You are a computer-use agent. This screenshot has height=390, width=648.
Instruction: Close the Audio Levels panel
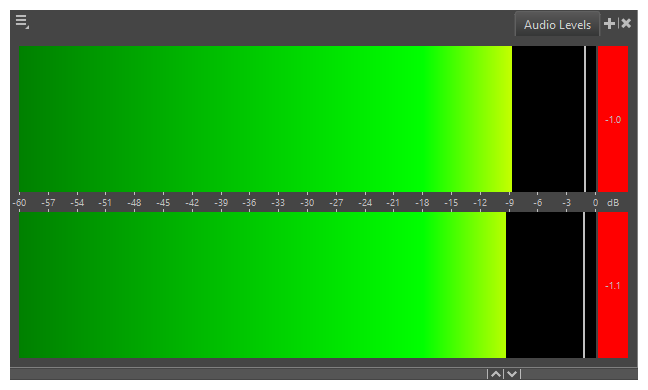click(626, 24)
